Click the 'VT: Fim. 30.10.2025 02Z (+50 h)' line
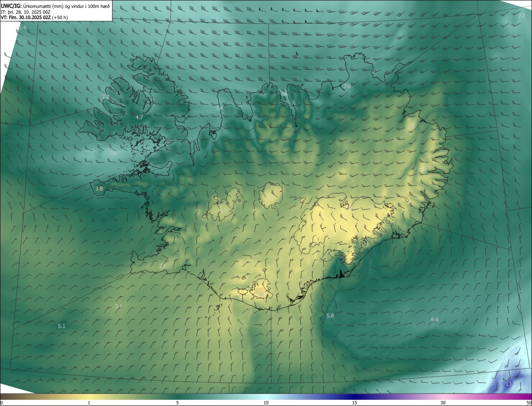532x406 pixels. (34, 17)
